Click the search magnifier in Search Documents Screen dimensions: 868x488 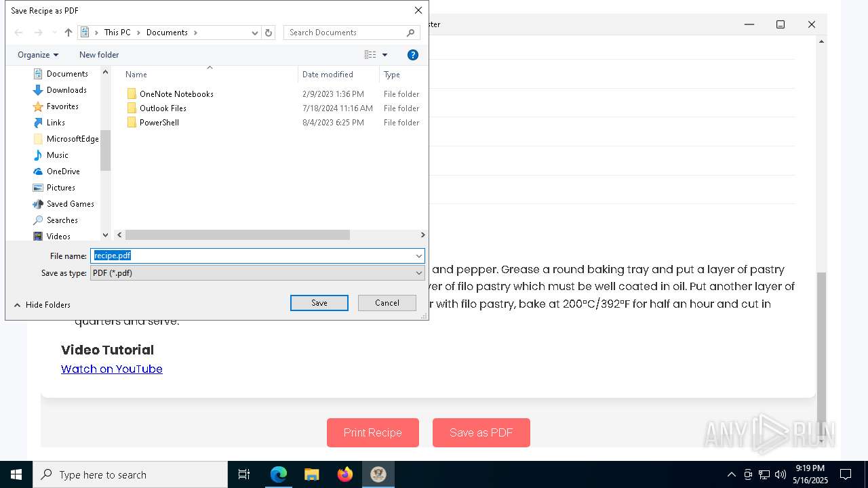[411, 33]
